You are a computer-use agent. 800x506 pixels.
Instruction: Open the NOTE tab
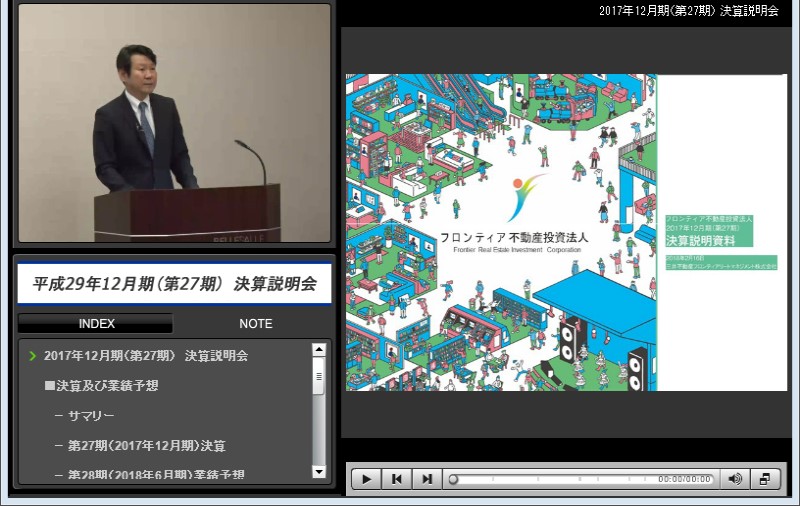(256, 323)
